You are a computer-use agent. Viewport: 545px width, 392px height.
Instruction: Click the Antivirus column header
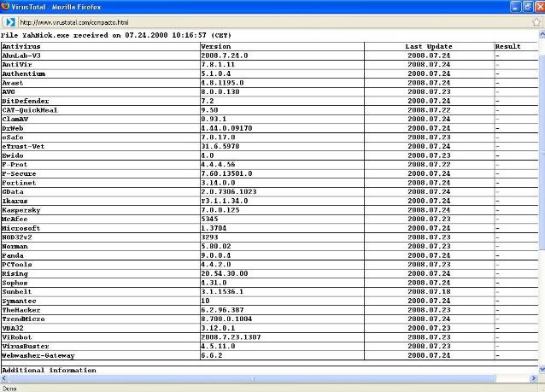(x=21, y=47)
